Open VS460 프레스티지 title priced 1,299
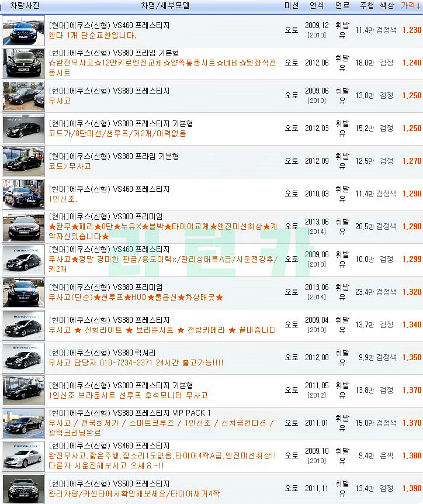The width and height of the screenshot is (423, 504). (109, 250)
